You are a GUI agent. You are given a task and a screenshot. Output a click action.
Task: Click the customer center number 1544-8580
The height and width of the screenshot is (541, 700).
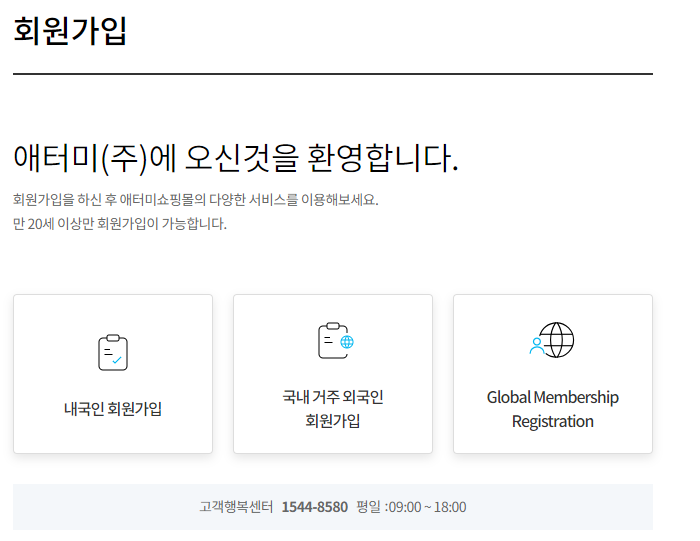(x=315, y=507)
